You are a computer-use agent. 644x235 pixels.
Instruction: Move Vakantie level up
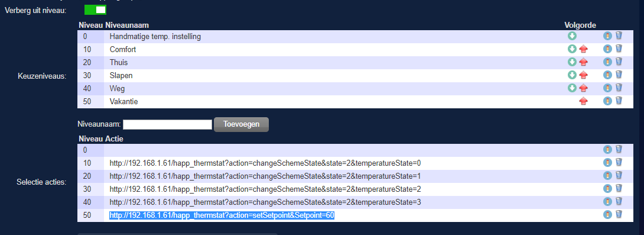(583, 101)
